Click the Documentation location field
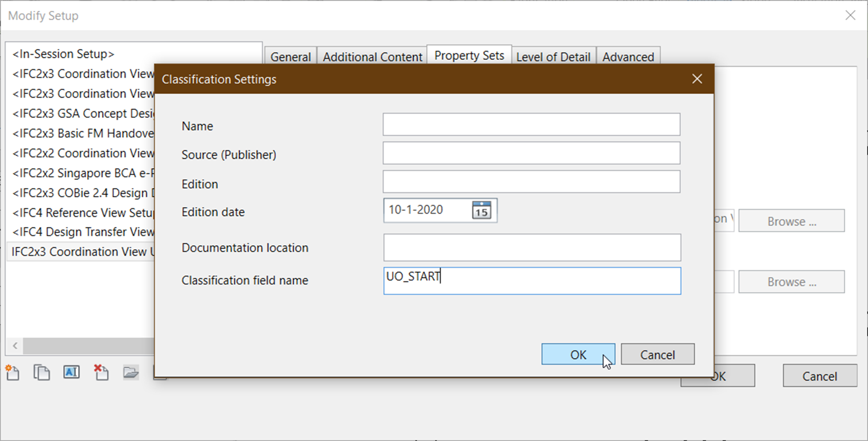Image resolution: width=868 pixels, height=441 pixels. tap(532, 247)
